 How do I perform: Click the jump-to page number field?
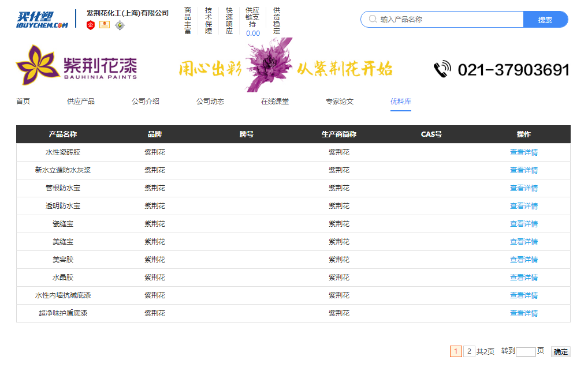526,351
